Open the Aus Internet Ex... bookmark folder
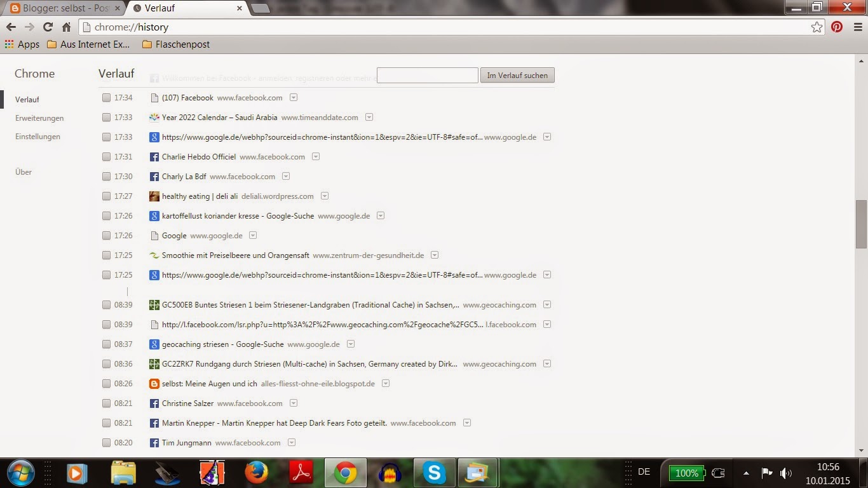The image size is (868, 488). (x=88, y=44)
